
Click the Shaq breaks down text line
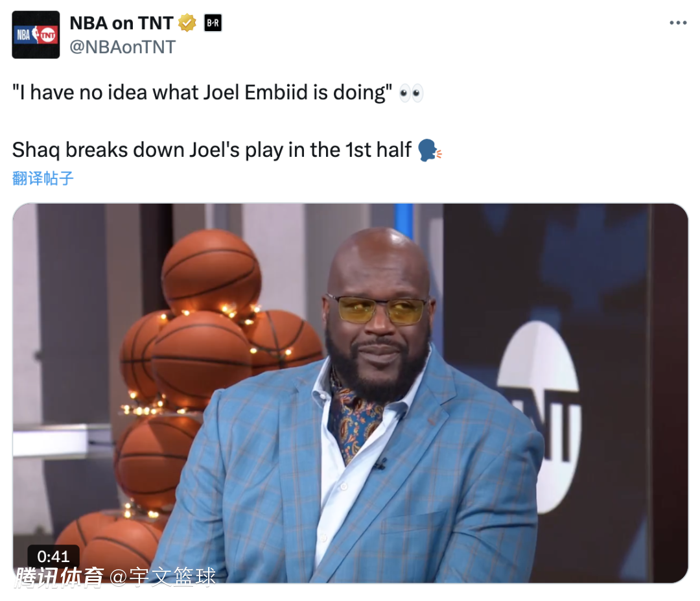point(211,150)
